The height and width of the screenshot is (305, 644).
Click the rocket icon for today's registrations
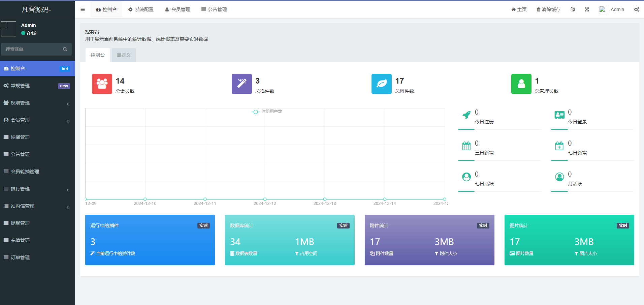[466, 115]
